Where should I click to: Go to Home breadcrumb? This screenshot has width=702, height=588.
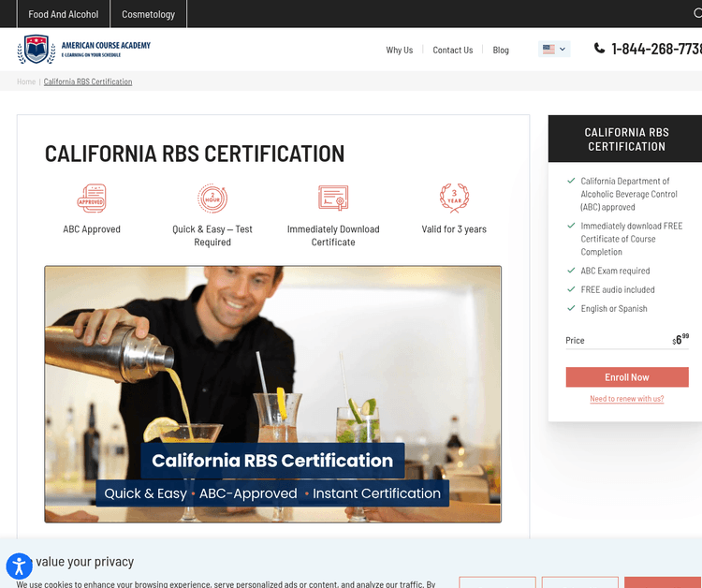(x=26, y=81)
